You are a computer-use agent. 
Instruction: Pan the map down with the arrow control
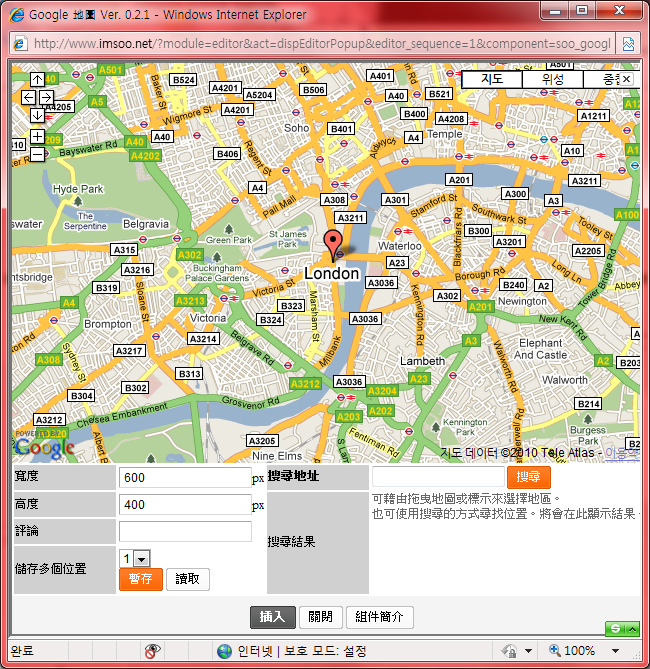[x=37, y=115]
